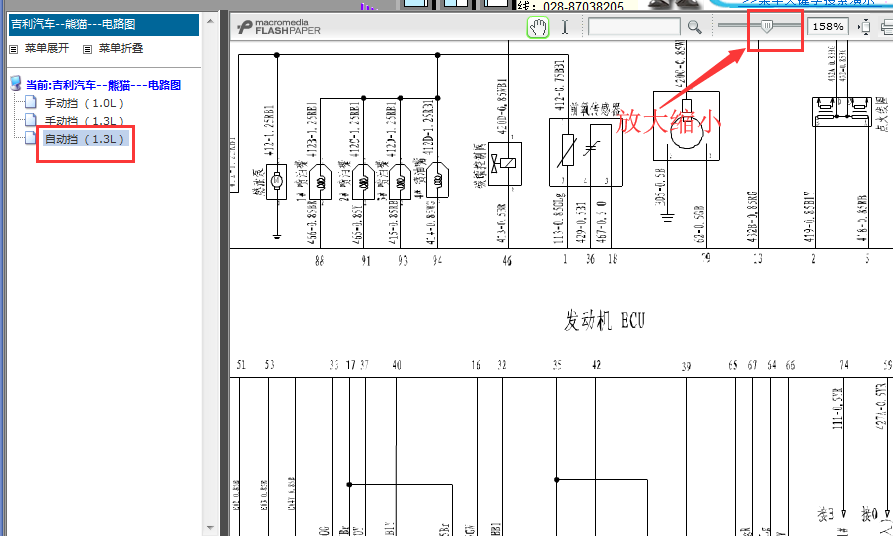Click the 158% zoom percentage field
This screenshot has width=893, height=536.
click(828, 26)
